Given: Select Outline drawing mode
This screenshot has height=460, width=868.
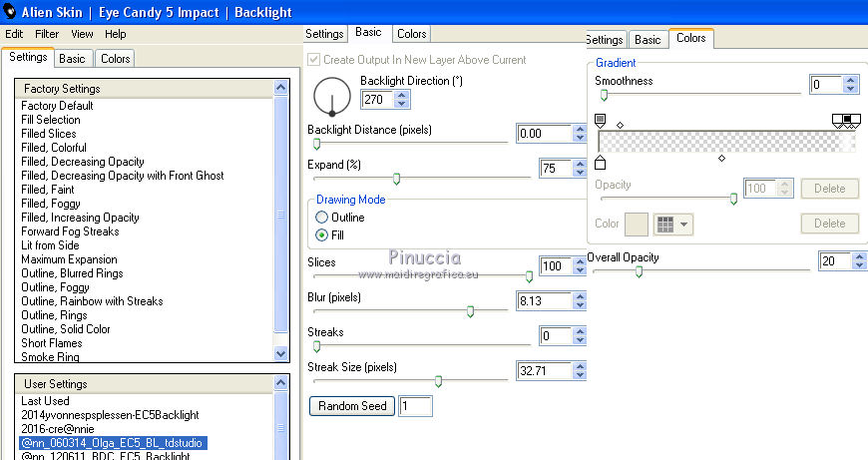Looking at the screenshot, I should (321, 217).
